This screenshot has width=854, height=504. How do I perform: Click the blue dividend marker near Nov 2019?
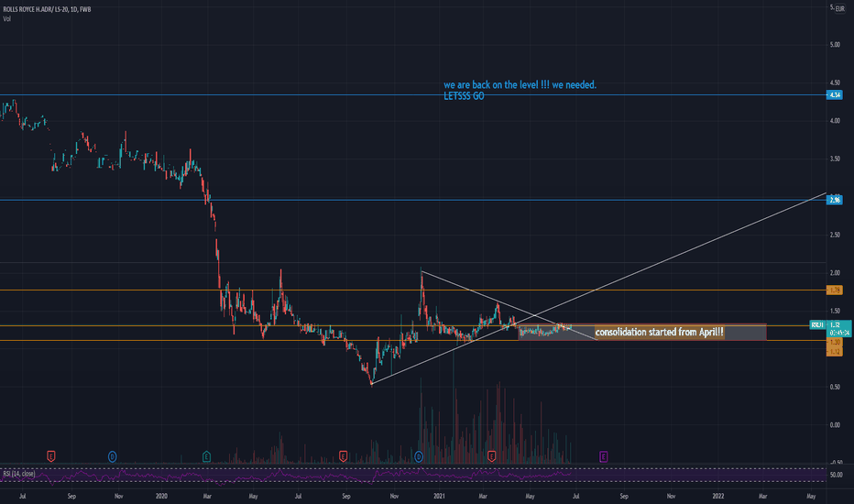tap(112, 456)
